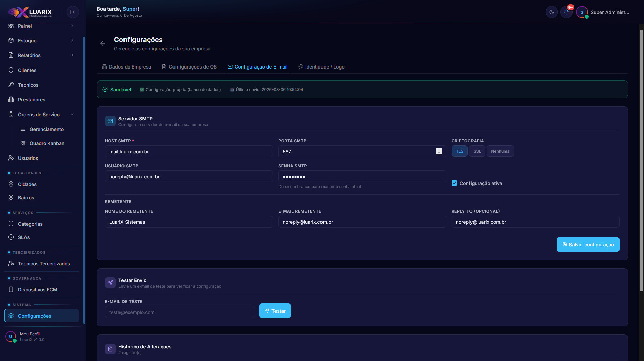The width and height of the screenshot is (644, 361).
Task: Collapse the Ordens de Servico chevron
Action: pyautogui.click(x=72, y=114)
